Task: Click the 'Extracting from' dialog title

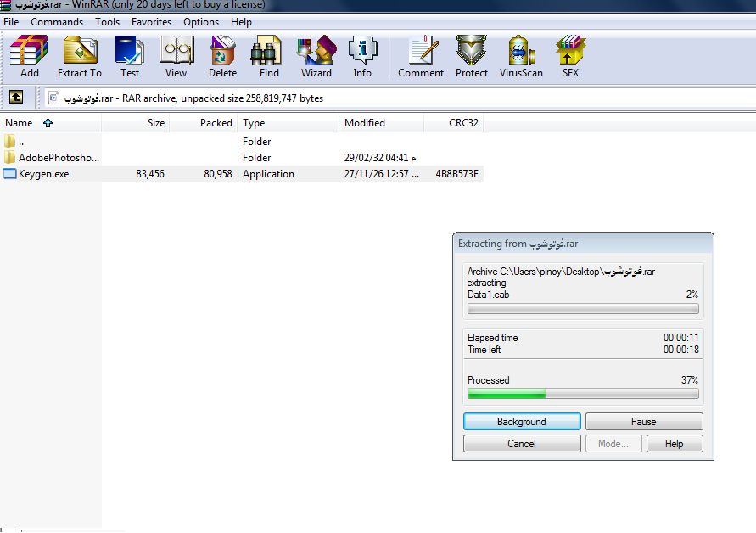Action: click(518, 244)
